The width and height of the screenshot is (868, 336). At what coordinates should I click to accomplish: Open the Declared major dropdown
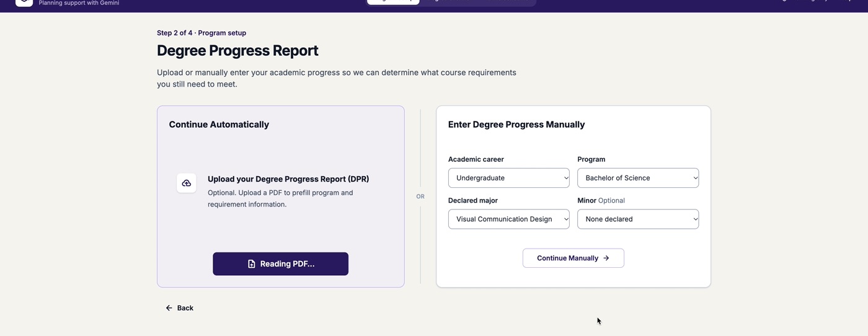tap(508, 219)
